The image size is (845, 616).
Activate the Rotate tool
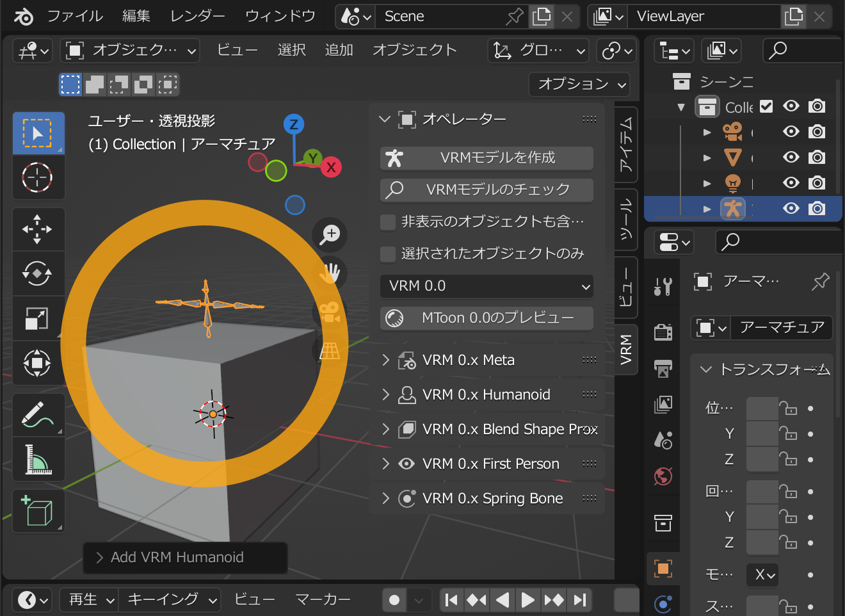click(x=38, y=273)
